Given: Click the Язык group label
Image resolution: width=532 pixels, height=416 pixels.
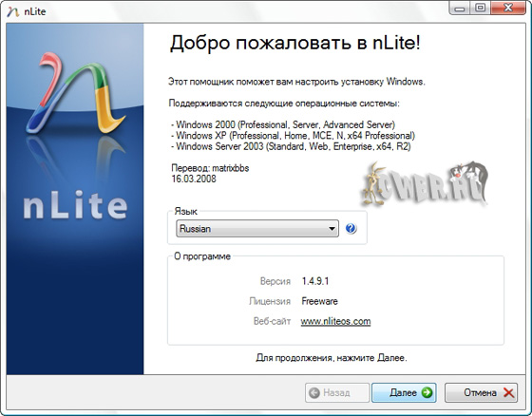Looking at the screenshot, I should [x=185, y=211].
